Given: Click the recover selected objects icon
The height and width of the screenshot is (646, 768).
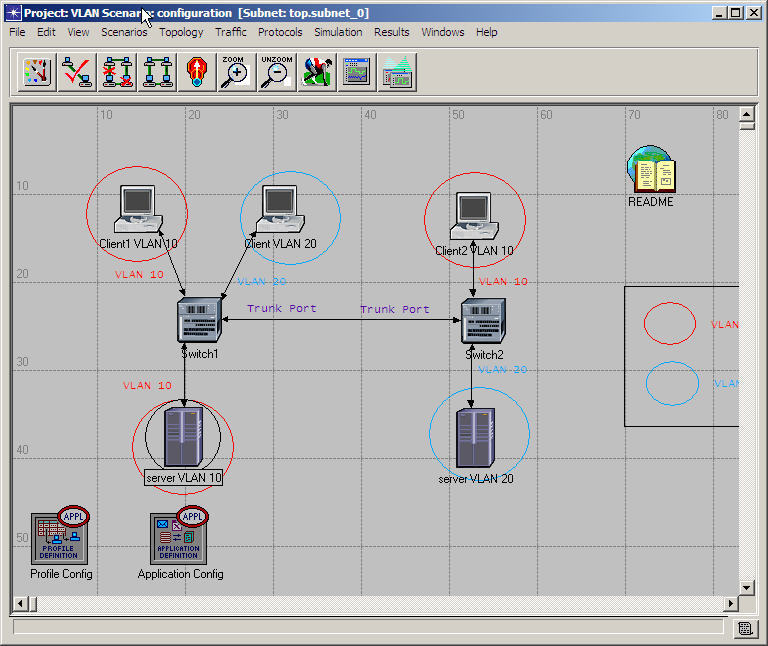Looking at the screenshot, I should point(157,72).
